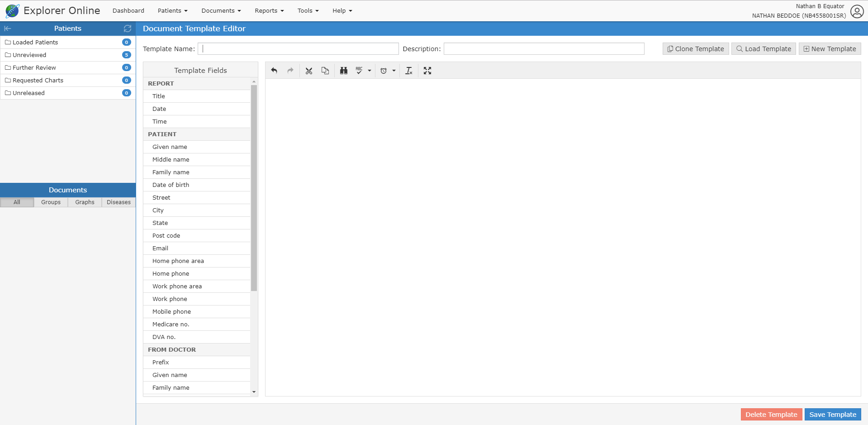Open Find and Replace binoculars tool

[344, 71]
